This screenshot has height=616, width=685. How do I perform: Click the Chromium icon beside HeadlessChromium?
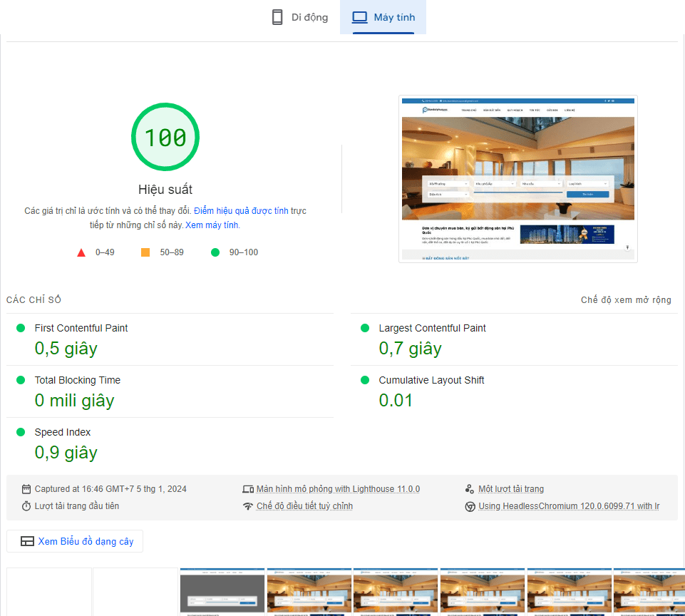point(470,506)
